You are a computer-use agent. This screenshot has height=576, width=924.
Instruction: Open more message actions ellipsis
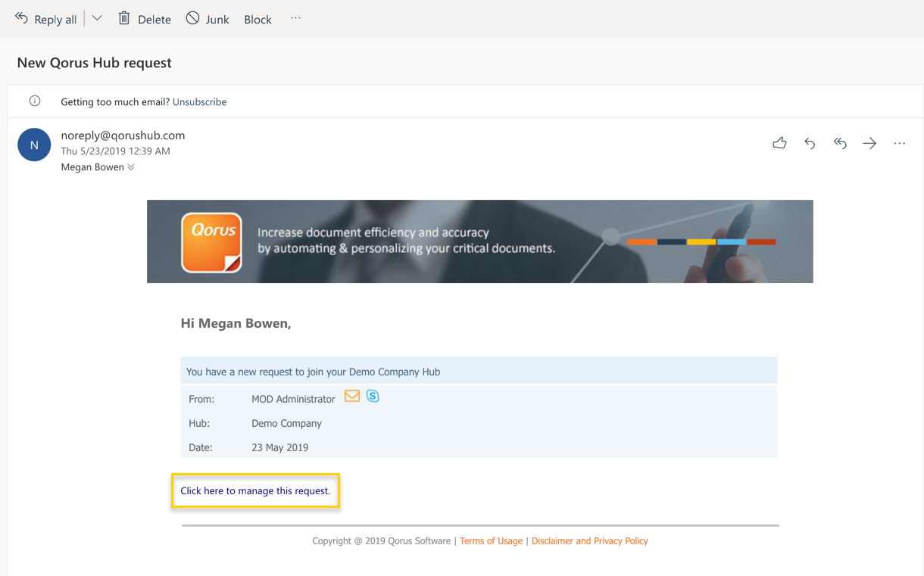899,143
